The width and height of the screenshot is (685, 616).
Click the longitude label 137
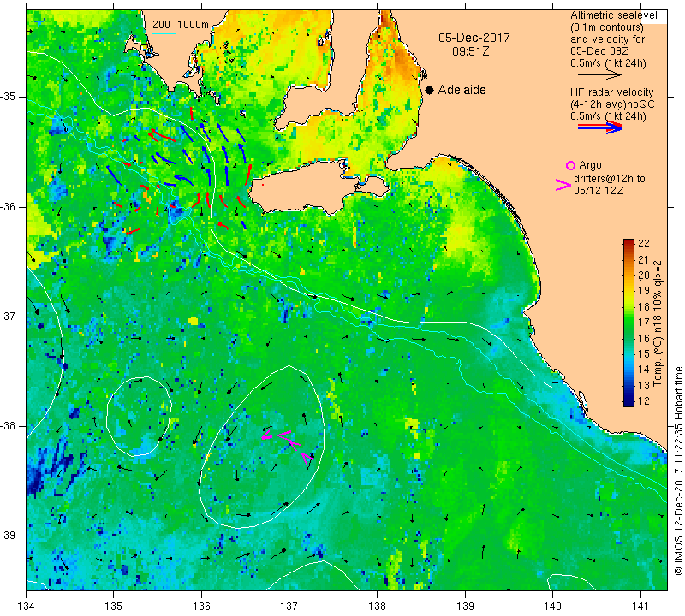click(289, 607)
